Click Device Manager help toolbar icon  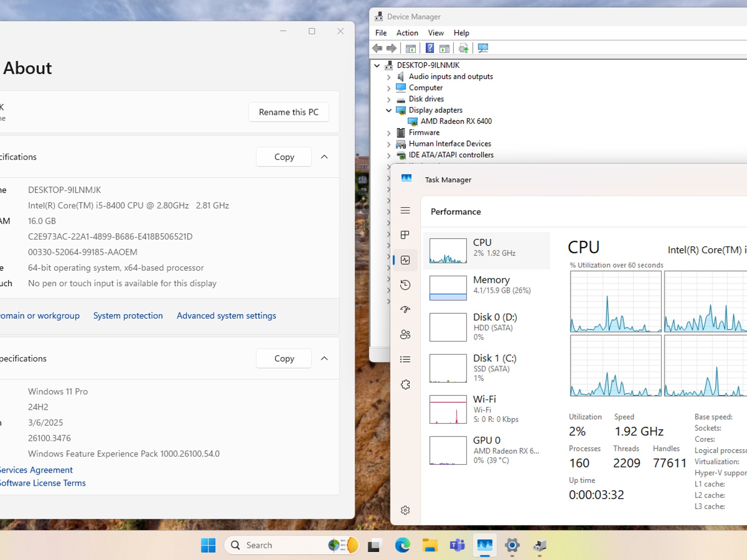point(430,48)
